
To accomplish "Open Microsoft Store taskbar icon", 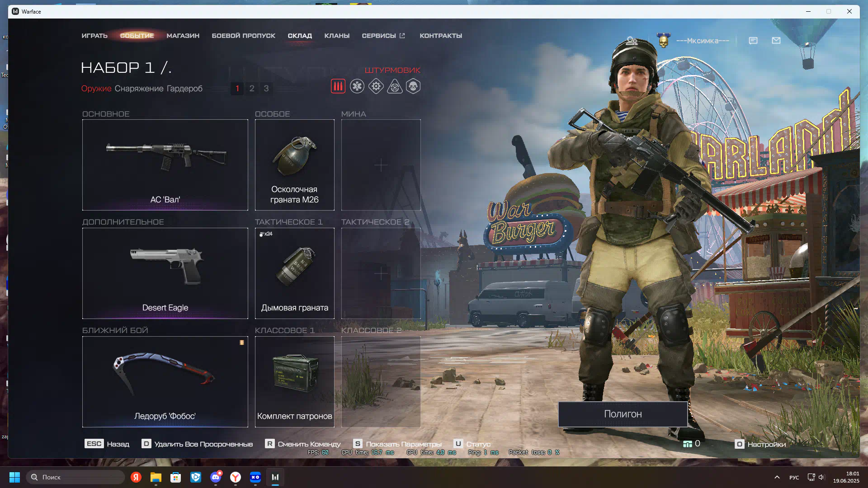I will pos(176,477).
